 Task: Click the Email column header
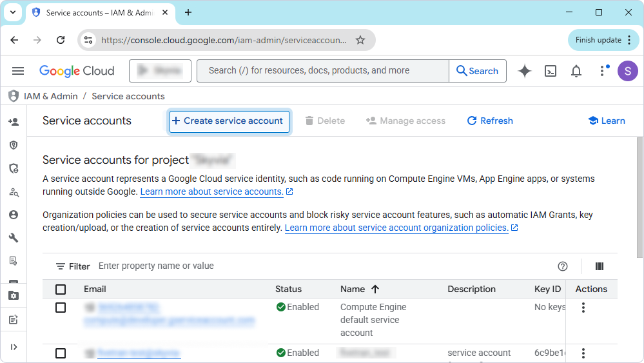[95, 289]
